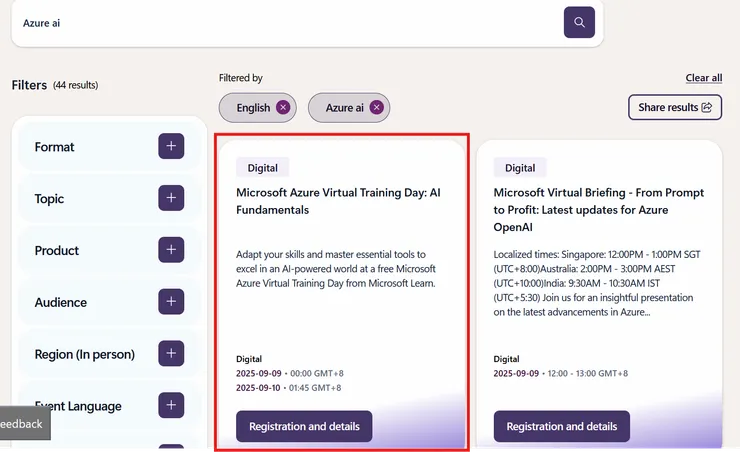Image resolution: width=740 pixels, height=452 pixels.
Task: Remove the Azure ai filter chip
Action: coord(377,108)
